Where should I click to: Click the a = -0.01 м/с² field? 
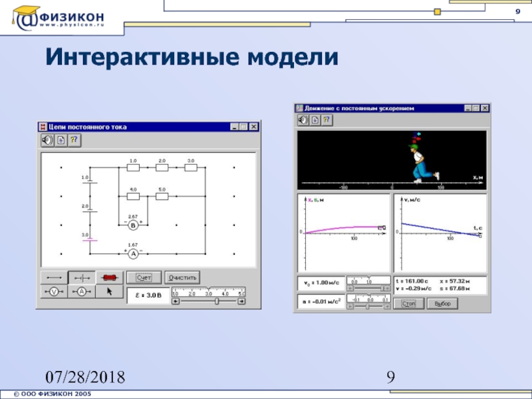coord(321,301)
